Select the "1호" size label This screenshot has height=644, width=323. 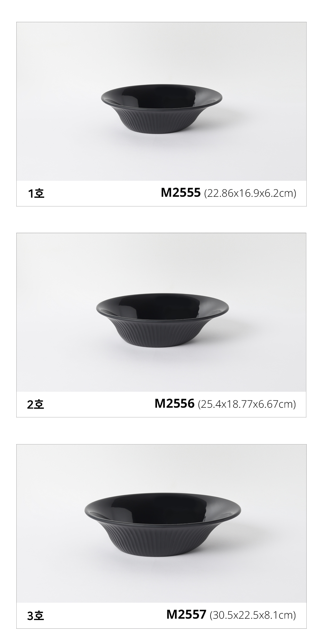click(x=36, y=194)
